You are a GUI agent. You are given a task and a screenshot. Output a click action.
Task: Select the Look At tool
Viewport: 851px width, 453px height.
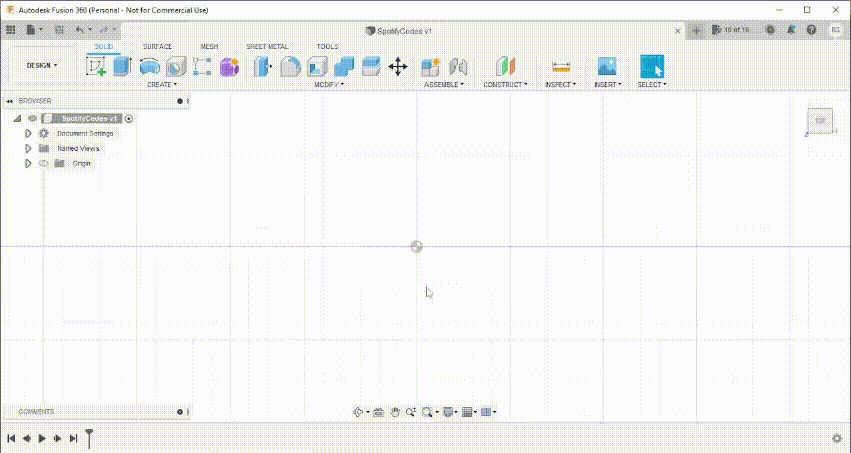click(x=379, y=412)
